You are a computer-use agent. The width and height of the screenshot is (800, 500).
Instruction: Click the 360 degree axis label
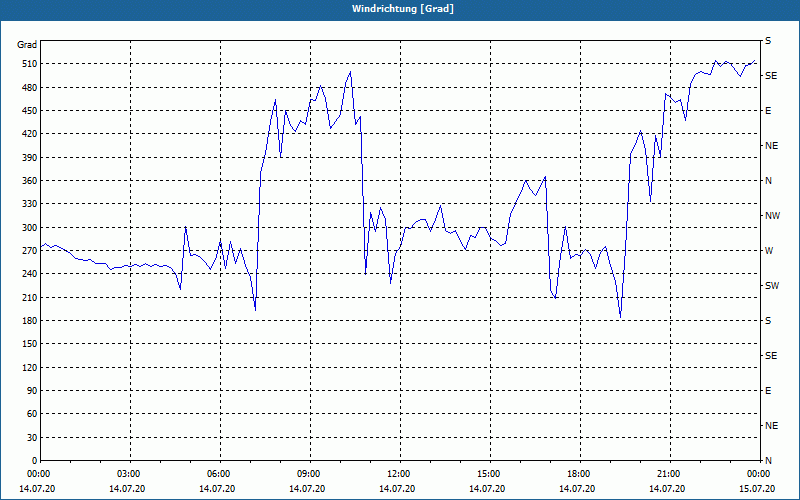(x=29, y=181)
